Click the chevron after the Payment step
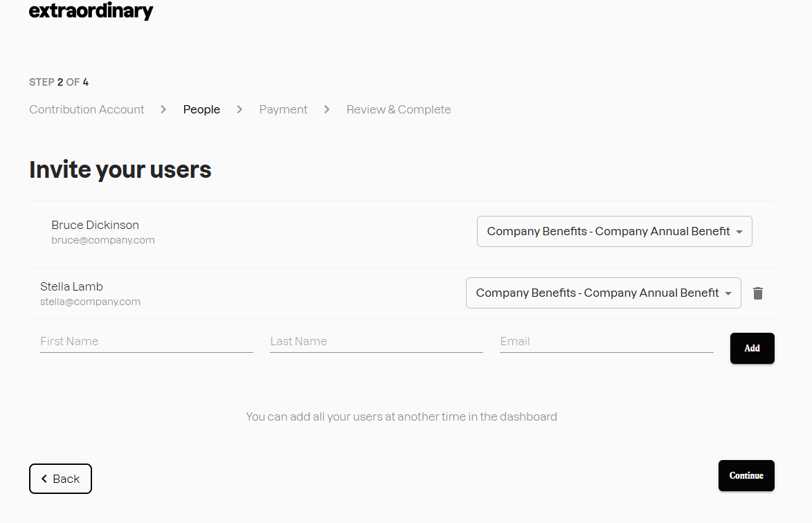812x523 pixels. click(x=327, y=109)
